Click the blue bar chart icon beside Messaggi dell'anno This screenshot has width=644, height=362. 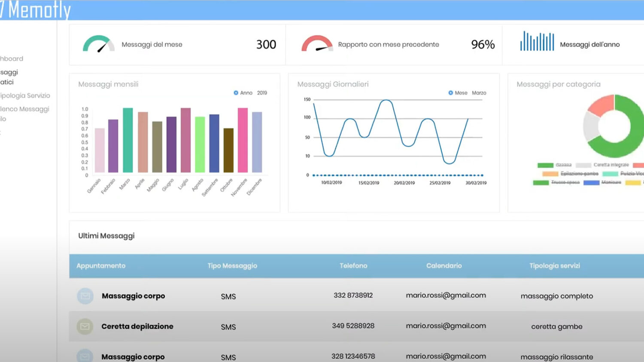pos(537,42)
